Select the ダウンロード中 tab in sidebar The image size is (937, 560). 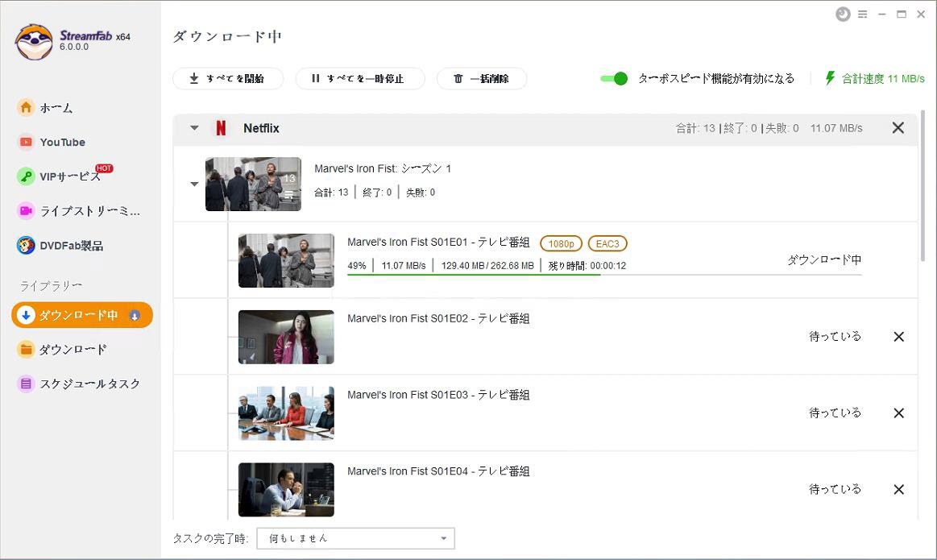click(82, 315)
